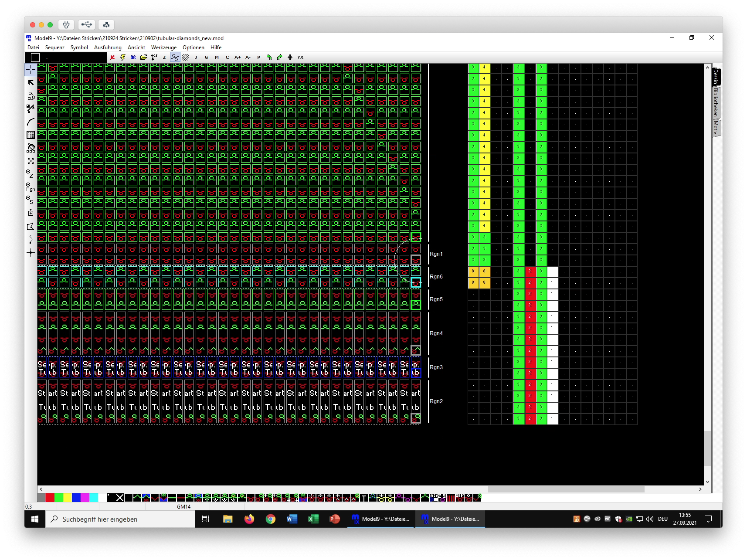The height and width of the screenshot is (560, 747).
Task: Pick the curved line drawing tool
Action: coord(31,122)
